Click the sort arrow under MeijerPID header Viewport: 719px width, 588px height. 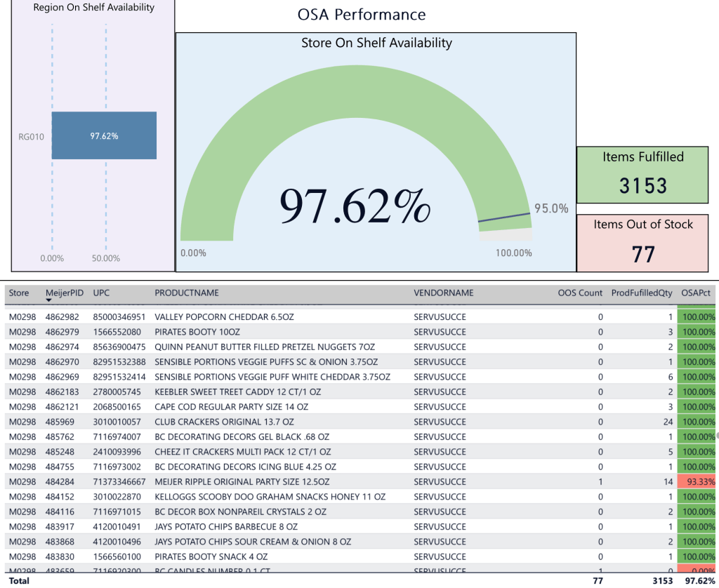point(49,300)
